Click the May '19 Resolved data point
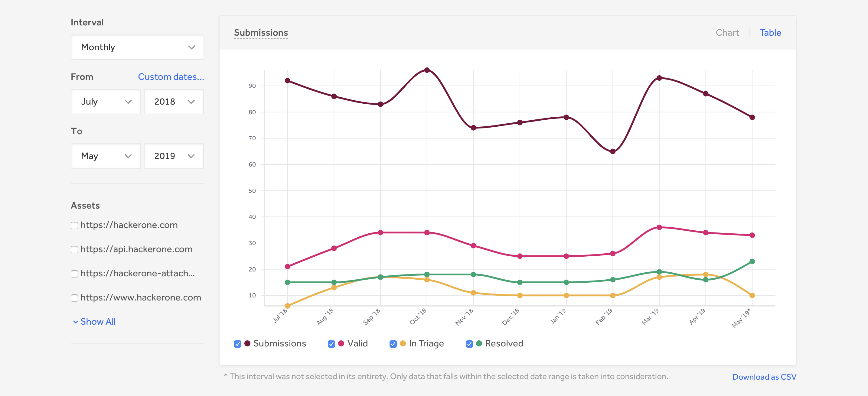868x396 pixels. (x=752, y=261)
